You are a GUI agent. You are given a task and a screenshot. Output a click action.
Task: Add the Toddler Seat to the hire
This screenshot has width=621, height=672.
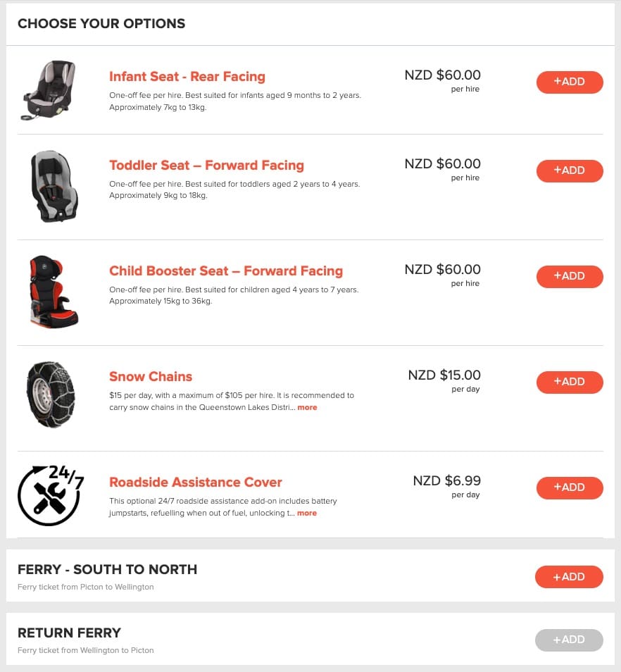point(569,170)
